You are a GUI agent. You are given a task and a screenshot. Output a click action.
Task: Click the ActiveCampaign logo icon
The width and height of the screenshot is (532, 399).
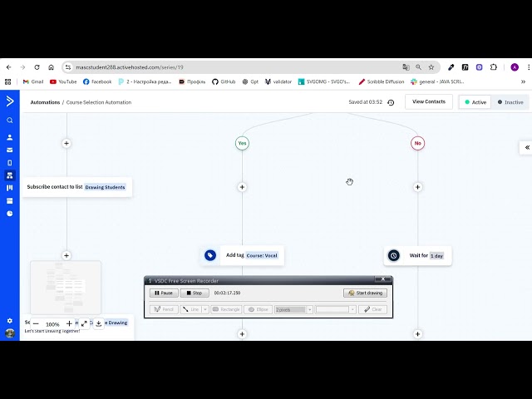[10, 101]
